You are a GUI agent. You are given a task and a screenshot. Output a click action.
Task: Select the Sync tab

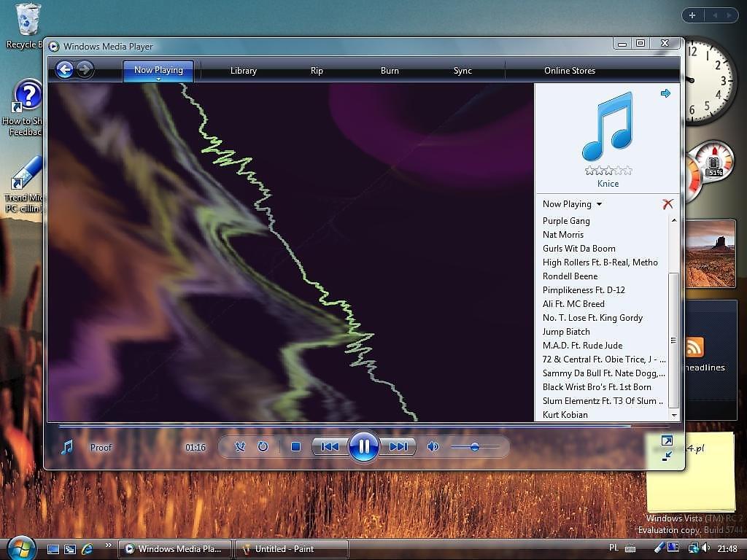click(x=462, y=71)
